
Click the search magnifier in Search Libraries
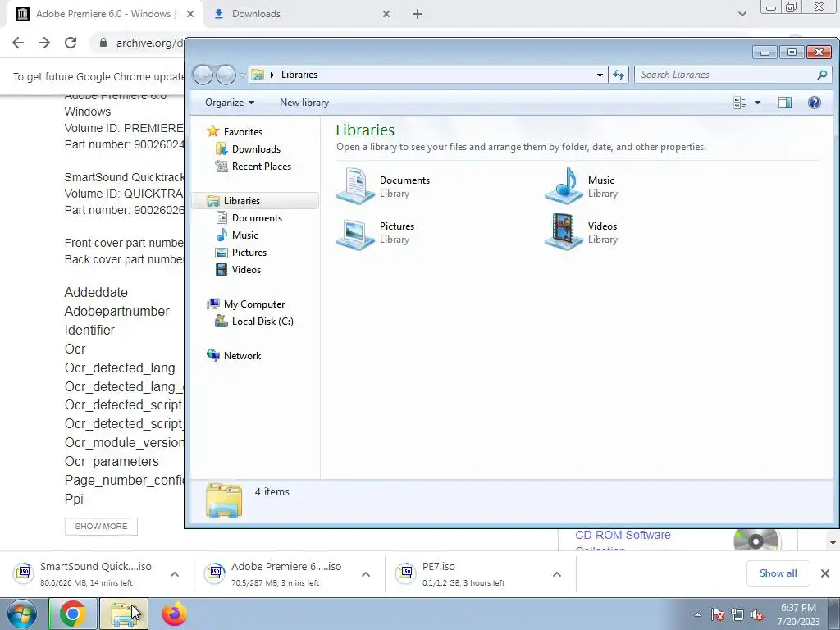(822, 75)
